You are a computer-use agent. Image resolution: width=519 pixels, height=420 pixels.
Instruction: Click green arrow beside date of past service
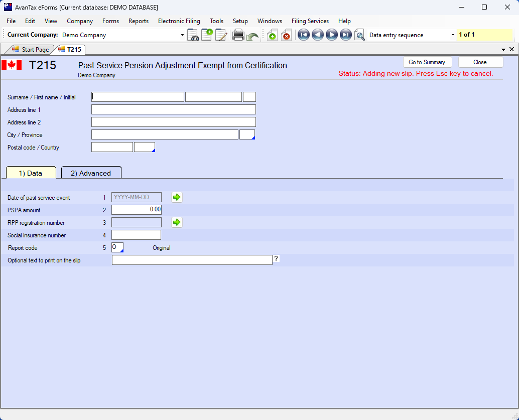(177, 197)
